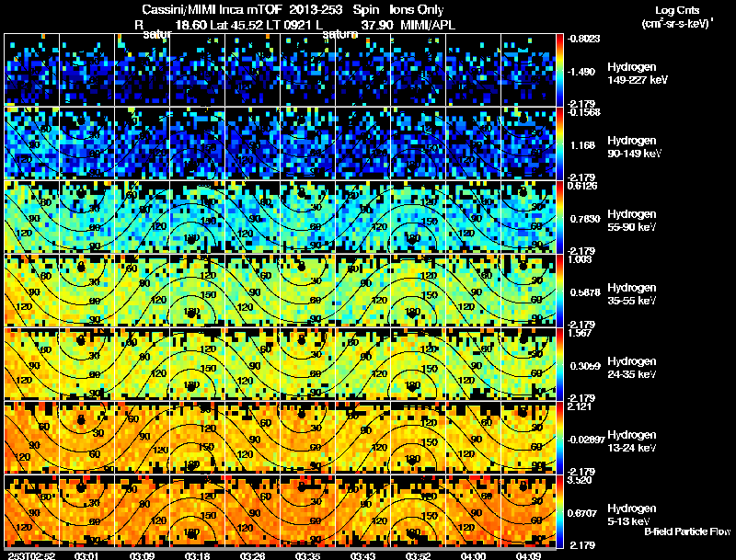736x560 pixels.
Task: Click the Hydrogen 35-55 keV row label
Action: (x=632, y=293)
